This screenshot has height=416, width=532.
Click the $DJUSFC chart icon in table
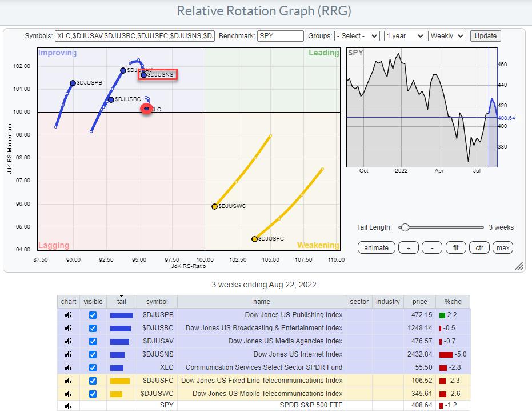[x=69, y=381]
